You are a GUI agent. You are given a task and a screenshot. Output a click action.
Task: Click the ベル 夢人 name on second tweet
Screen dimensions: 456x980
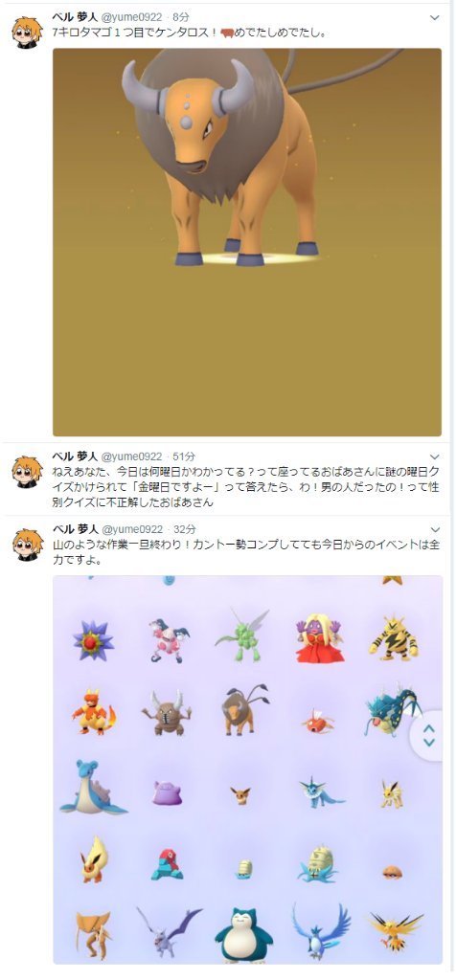point(74,457)
